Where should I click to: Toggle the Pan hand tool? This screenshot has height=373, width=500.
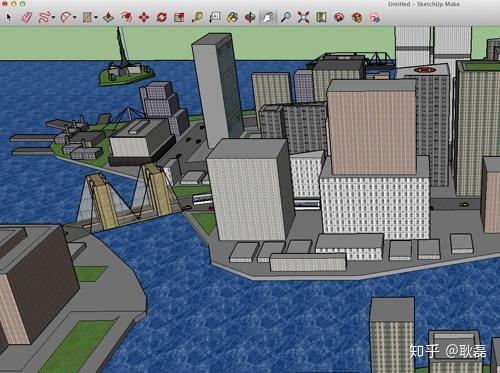click(x=268, y=17)
